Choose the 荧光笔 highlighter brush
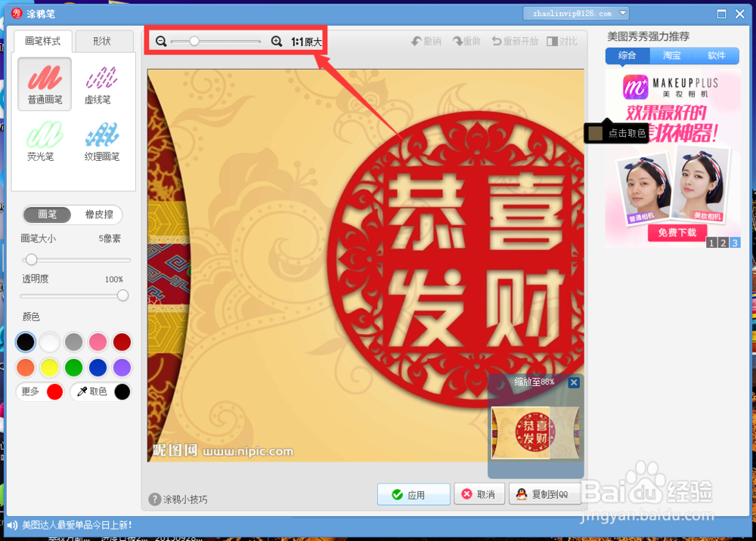Screen dimensions: 756x541 [x=44, y=141]
